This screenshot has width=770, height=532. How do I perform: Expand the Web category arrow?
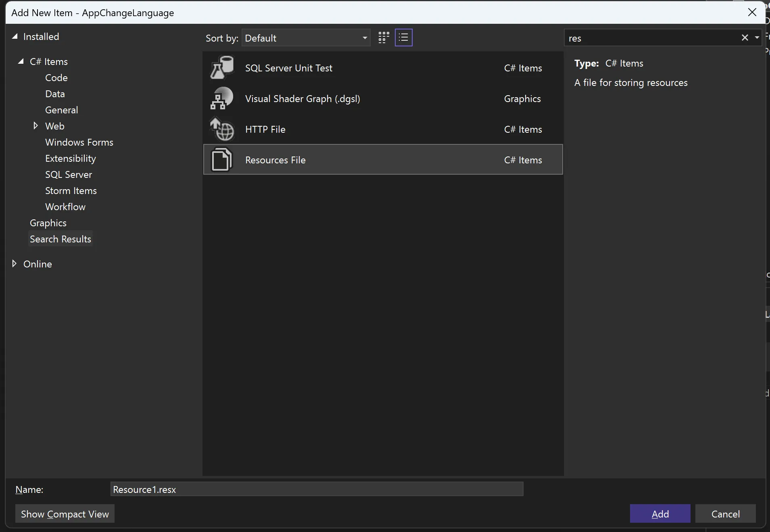click(x=35, y=126)
